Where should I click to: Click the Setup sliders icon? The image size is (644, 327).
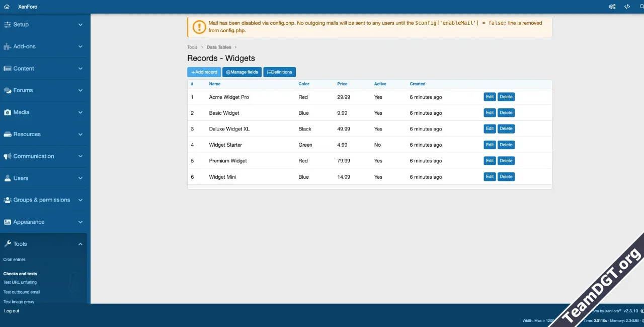tap(7, 25)
